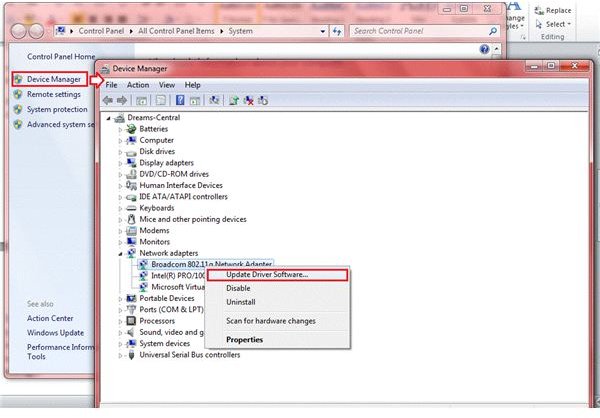Collapse the Dreams-Central root node
This screenshot has height=418, width=600.
[x=109, y=118]
